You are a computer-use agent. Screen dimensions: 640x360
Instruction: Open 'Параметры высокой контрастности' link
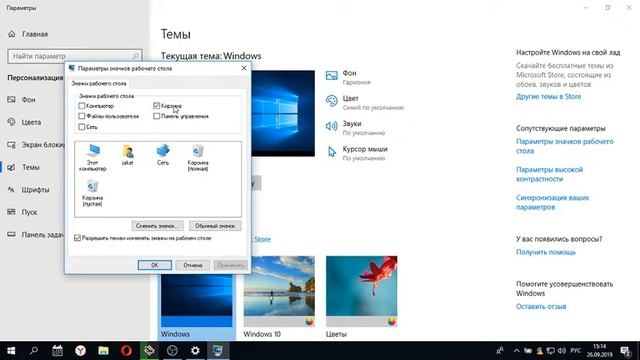coord(549,174)
